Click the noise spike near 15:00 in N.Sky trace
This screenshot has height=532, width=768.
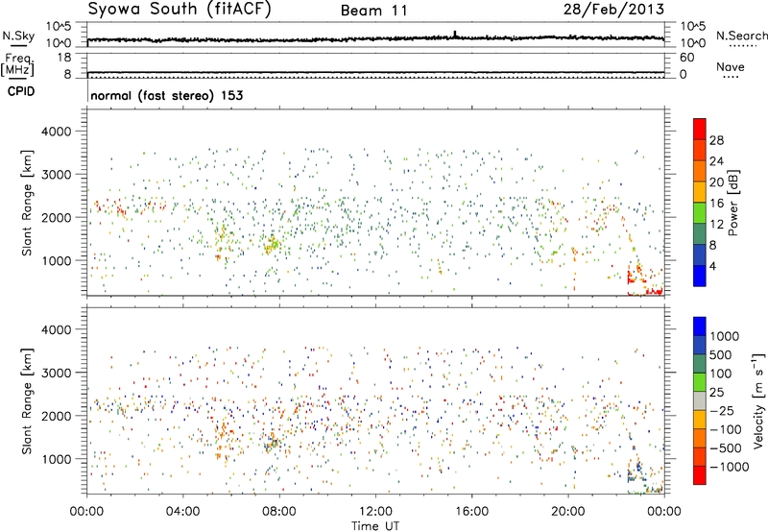455,34
